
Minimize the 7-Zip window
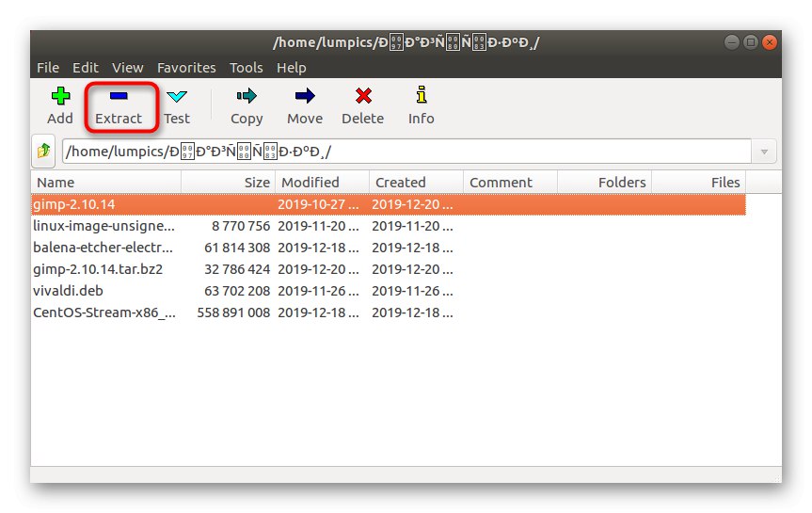(732, 42)
